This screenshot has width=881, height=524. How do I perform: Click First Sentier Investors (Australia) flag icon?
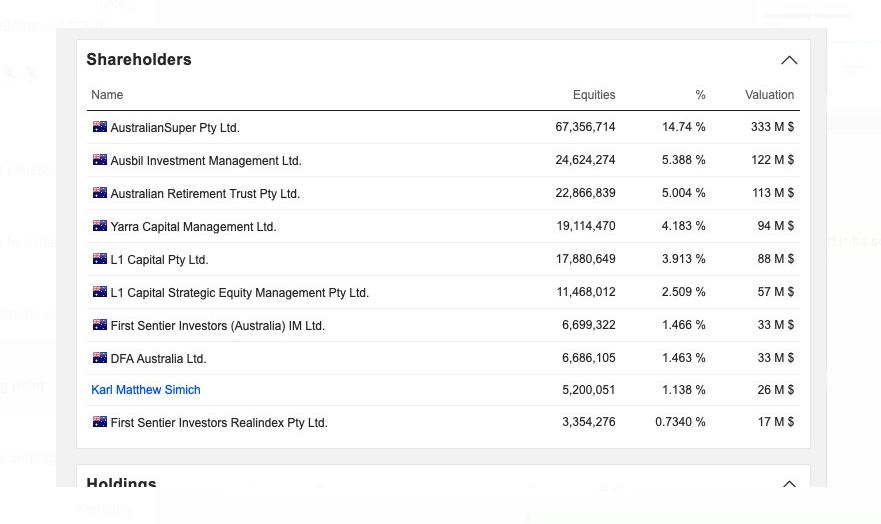tap(100, 325)
